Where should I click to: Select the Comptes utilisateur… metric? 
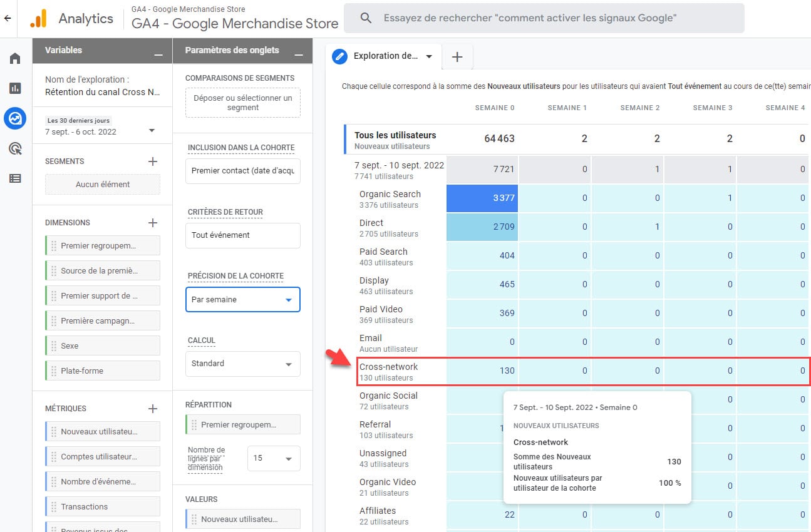point(103,456)
